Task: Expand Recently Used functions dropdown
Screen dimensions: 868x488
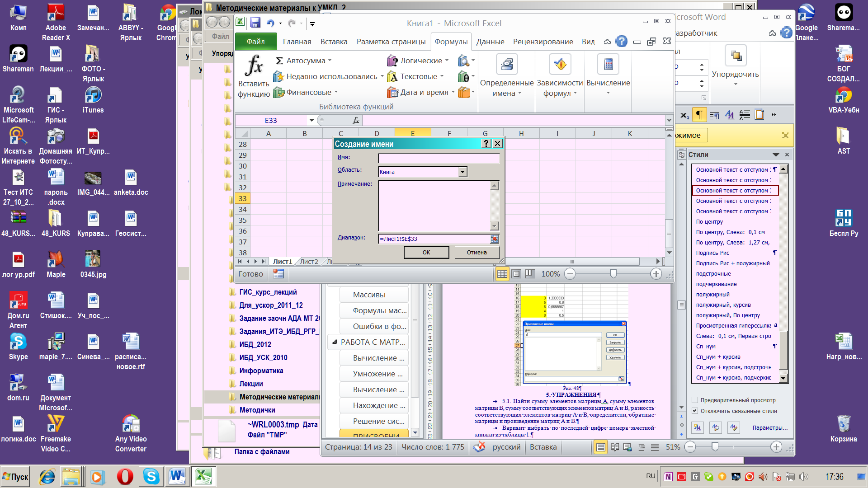Action: point(382,76)
